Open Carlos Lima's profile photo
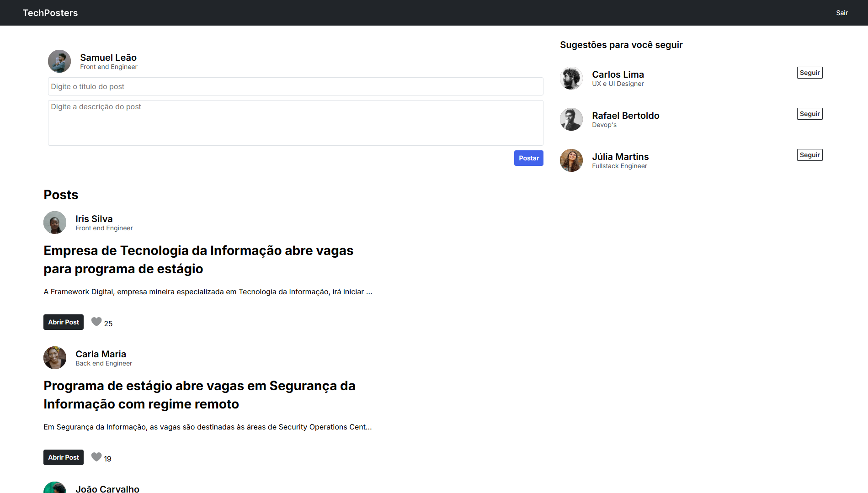This screenshot has width=868, height=493. tap(571, 78)
